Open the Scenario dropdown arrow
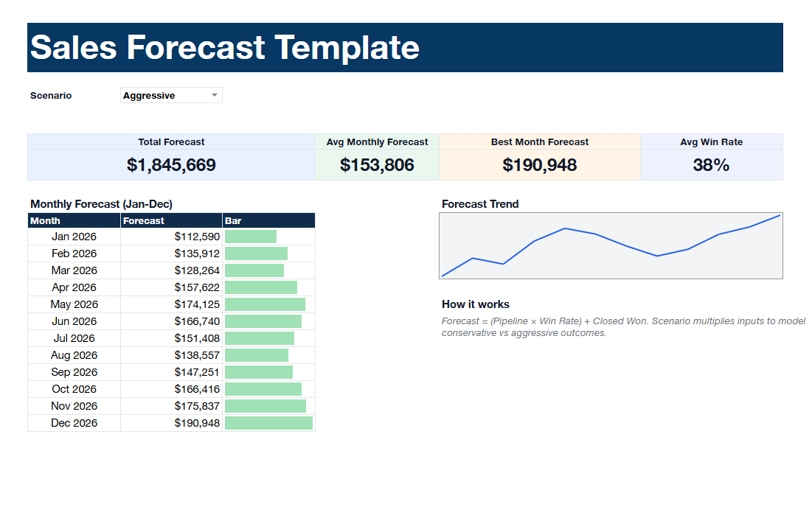The height and width of the screenshot is (507, 812). [214, 95]
